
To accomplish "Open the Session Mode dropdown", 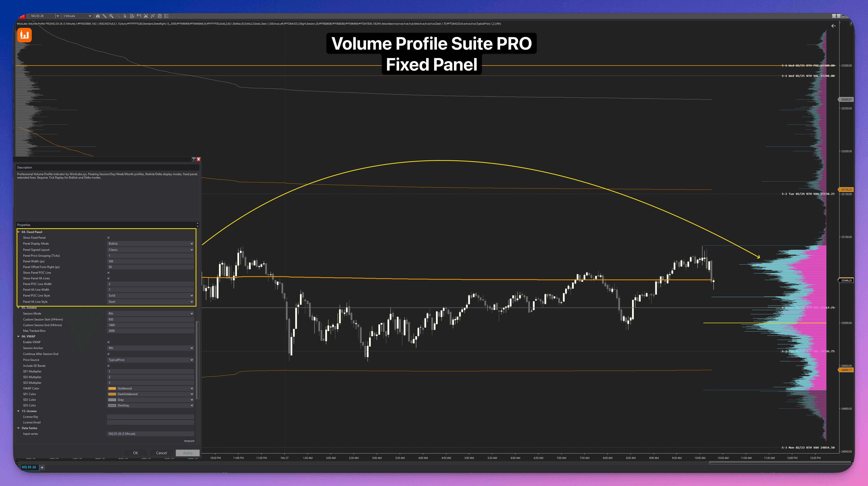I will [x=150, y=313].
